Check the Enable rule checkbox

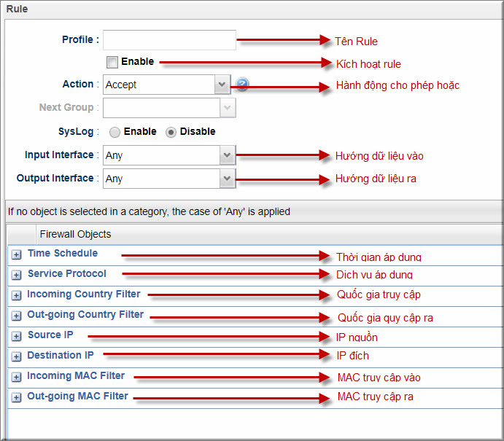(x=112, y=62)
